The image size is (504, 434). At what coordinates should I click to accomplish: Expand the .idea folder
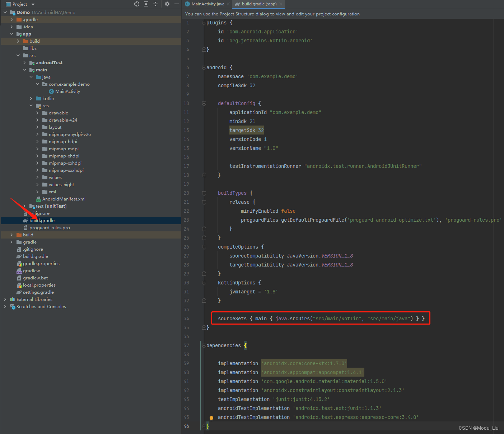pos(11,27)
